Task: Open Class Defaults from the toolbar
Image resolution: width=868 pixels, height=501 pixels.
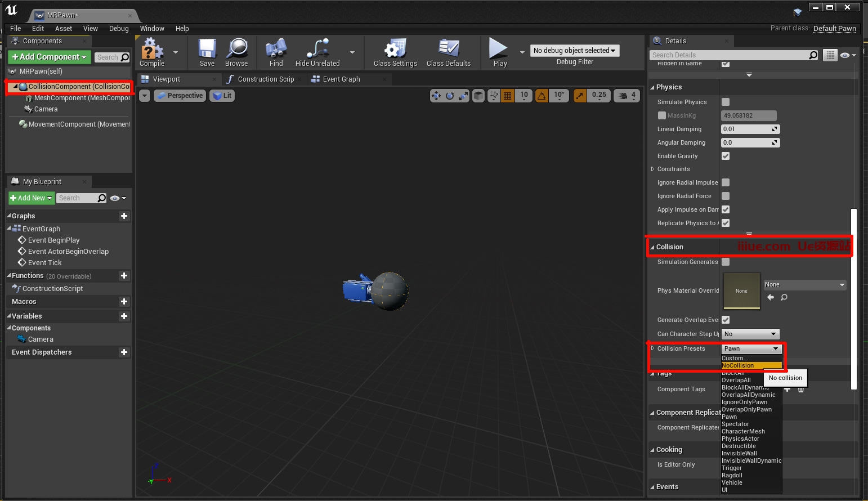Action: click(x=448, y=52)
